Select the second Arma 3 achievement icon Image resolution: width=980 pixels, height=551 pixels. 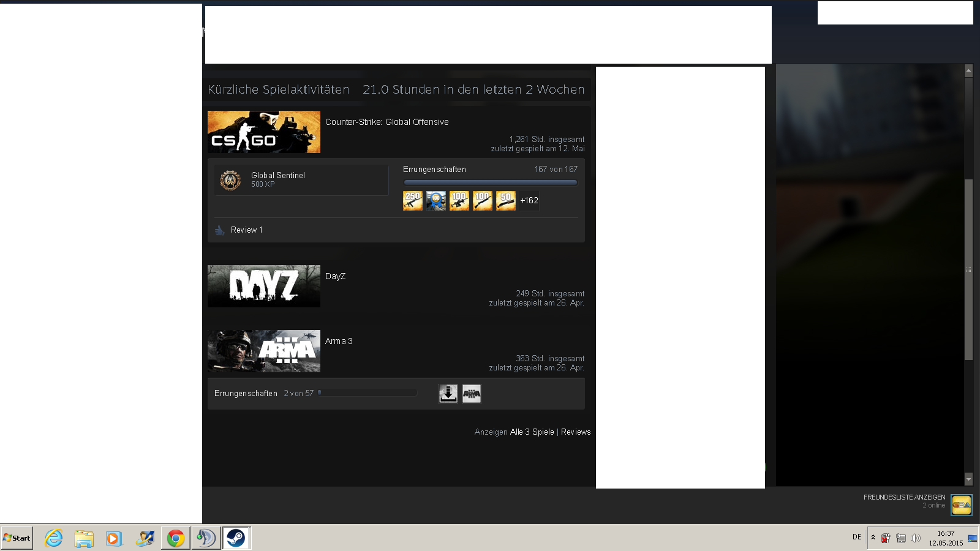click(x=472, y=394)
